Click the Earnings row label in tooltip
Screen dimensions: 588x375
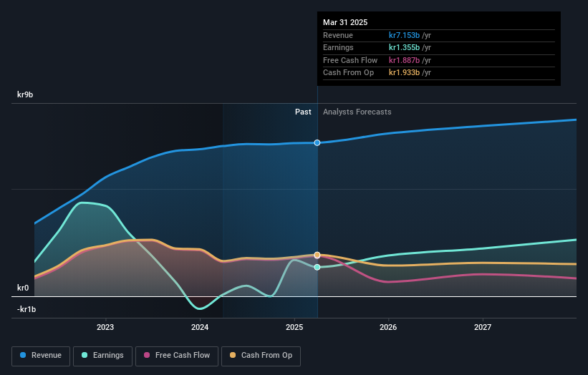point(338,47)
